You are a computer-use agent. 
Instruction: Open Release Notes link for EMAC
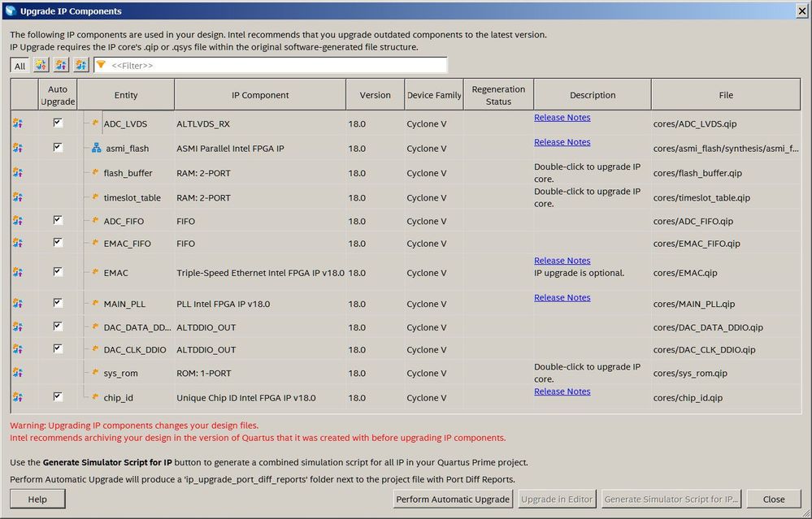[562, 261]
